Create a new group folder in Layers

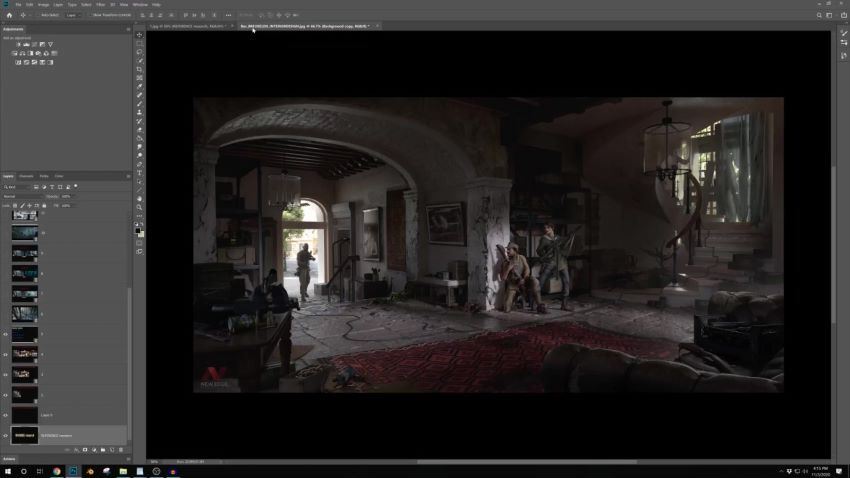[103, 450]
